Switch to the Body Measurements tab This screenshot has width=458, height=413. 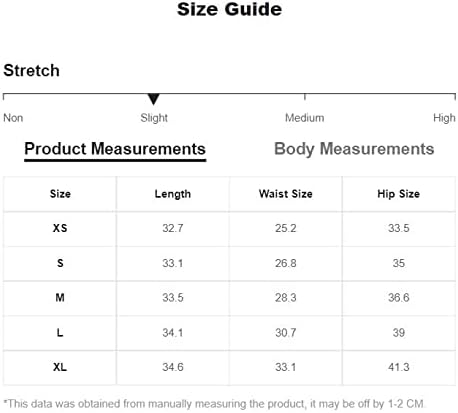pos(354,149)
